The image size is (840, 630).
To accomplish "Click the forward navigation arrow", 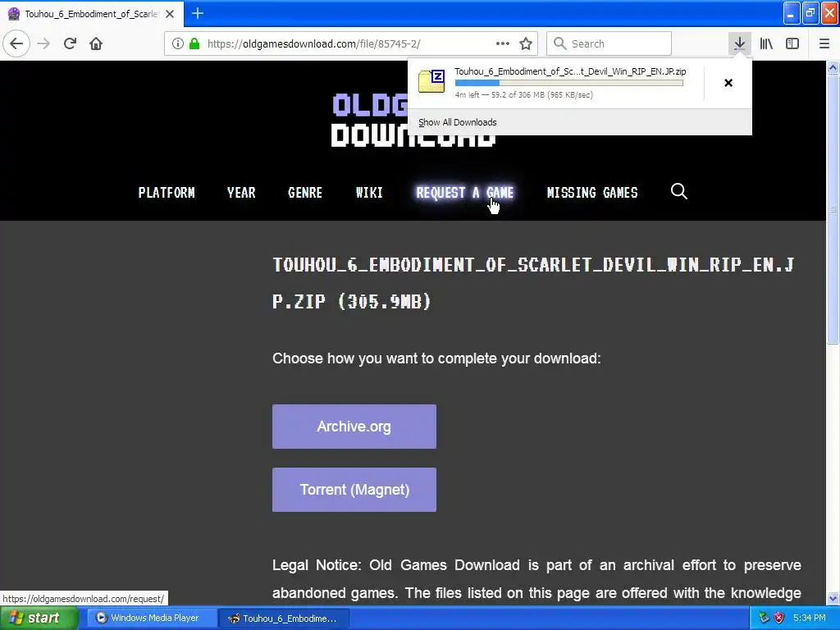I will (x=43, y=43).
